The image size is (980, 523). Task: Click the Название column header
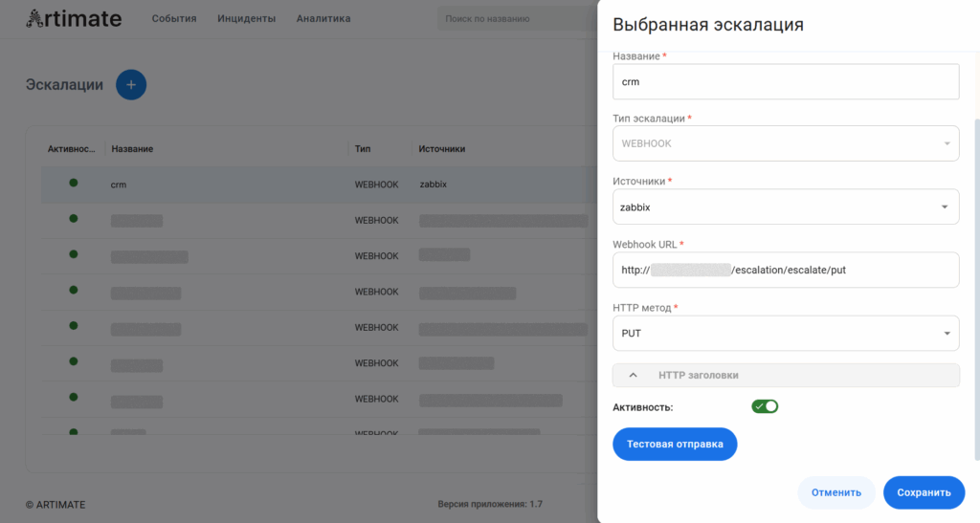pyautogui.click(x=132, y=148)
